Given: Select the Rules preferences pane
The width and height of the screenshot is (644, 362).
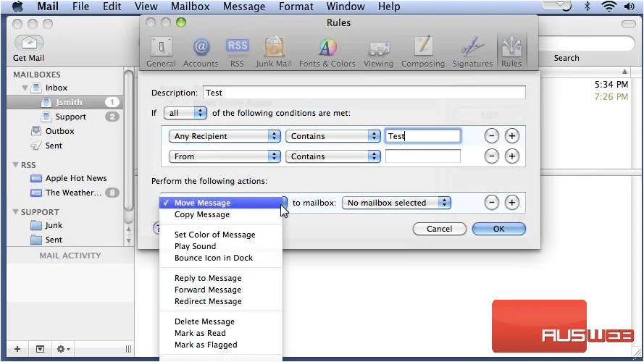Looking at the screenshot, I should (511, 51).
